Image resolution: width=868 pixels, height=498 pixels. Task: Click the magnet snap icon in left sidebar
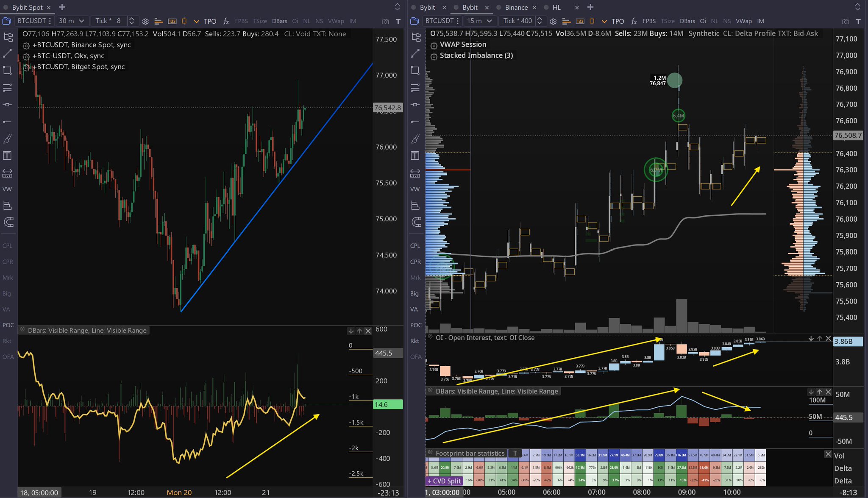(7, 222)
